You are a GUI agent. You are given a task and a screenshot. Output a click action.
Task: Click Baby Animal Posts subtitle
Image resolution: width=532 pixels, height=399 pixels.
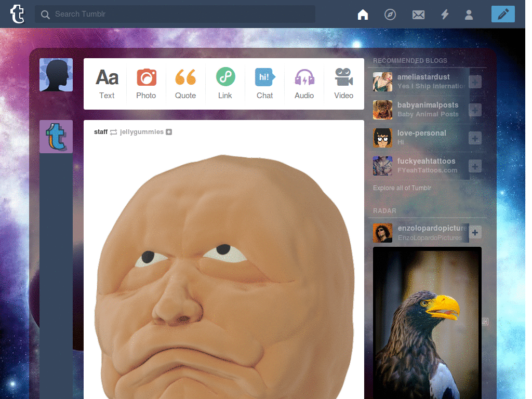click(428, 114)
